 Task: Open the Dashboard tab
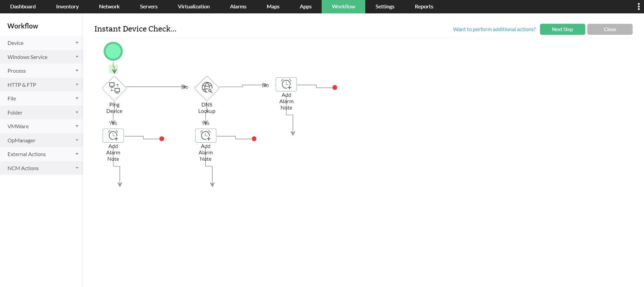[23, 7]
